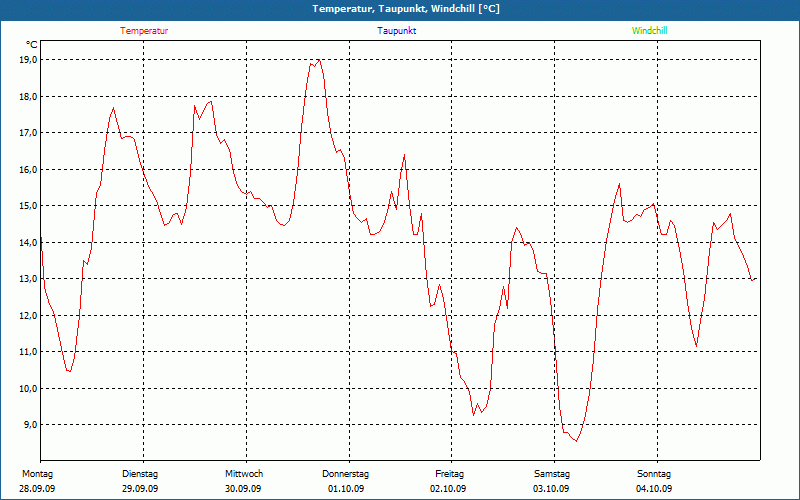
Task: Click the 19,0 temperature peak on Wednesday
Action: pyautogui.click(x=319, y=60)
